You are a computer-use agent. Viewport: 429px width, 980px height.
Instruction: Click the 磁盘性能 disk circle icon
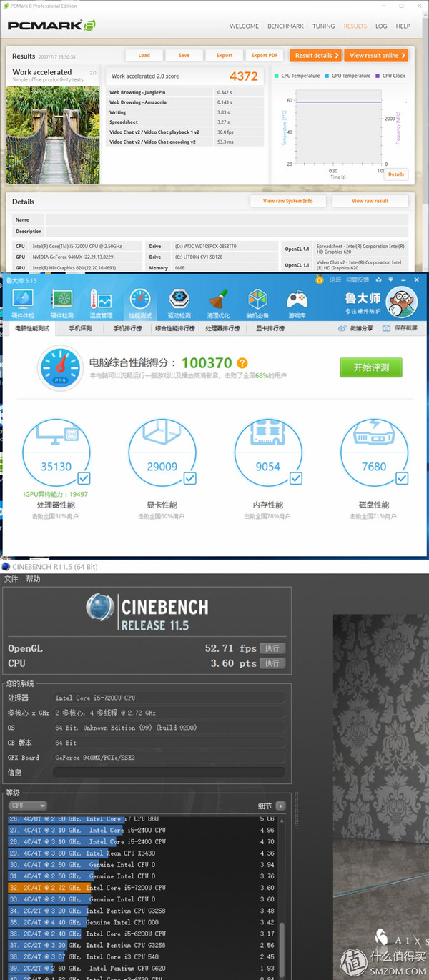[x=374, y=453]
